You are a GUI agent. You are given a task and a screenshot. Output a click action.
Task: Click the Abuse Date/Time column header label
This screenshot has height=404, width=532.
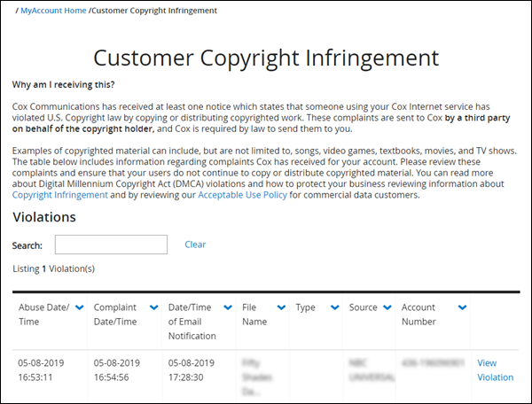point(44,315)
